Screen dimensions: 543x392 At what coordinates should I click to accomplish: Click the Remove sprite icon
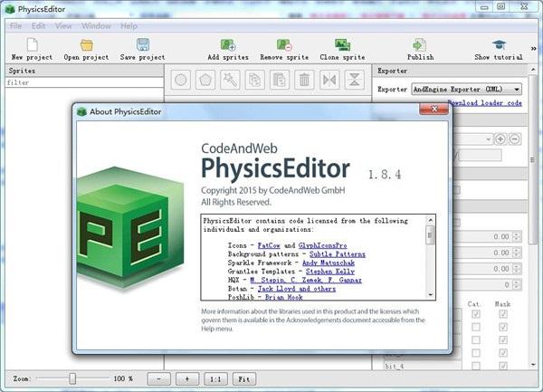283,45
